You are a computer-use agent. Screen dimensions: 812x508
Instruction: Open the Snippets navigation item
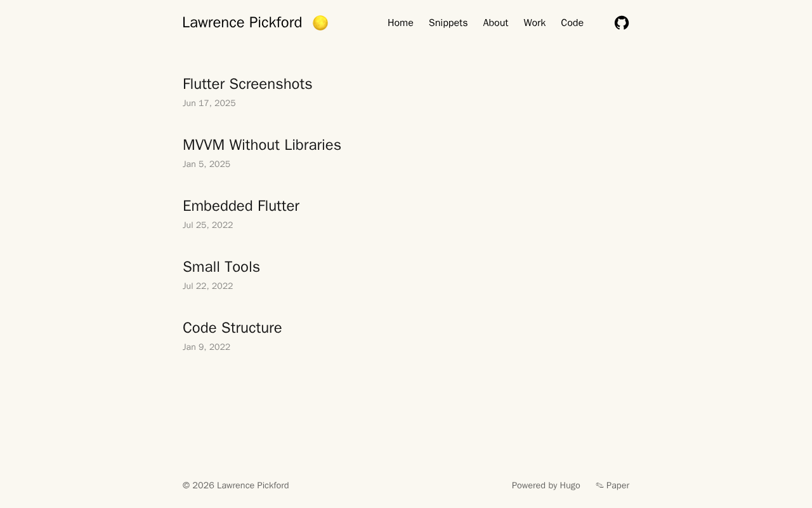pyautogui.click(x=448, y=23)
